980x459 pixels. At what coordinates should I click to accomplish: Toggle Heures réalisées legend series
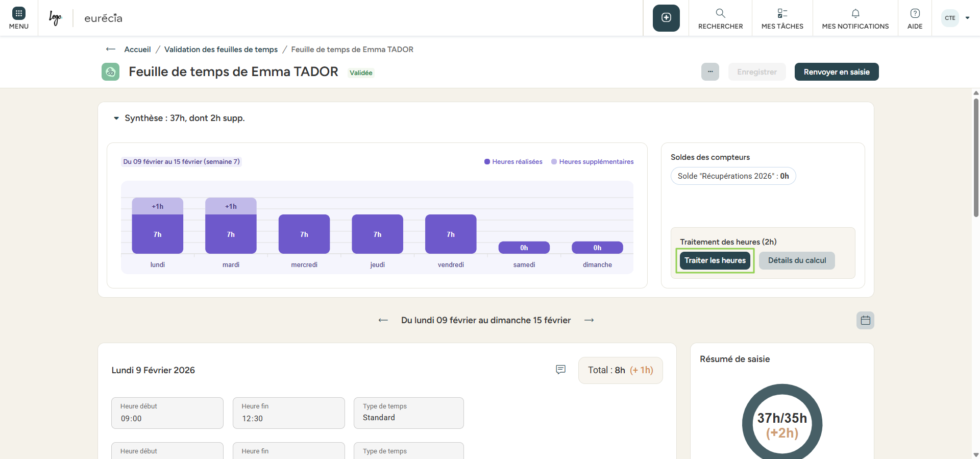(513, 162)
